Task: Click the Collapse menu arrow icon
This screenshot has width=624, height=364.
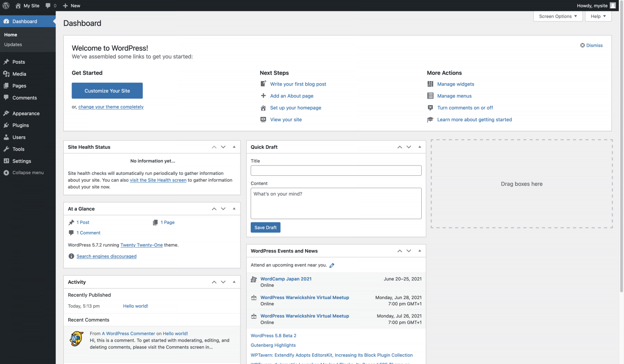Action: point(6,173)
